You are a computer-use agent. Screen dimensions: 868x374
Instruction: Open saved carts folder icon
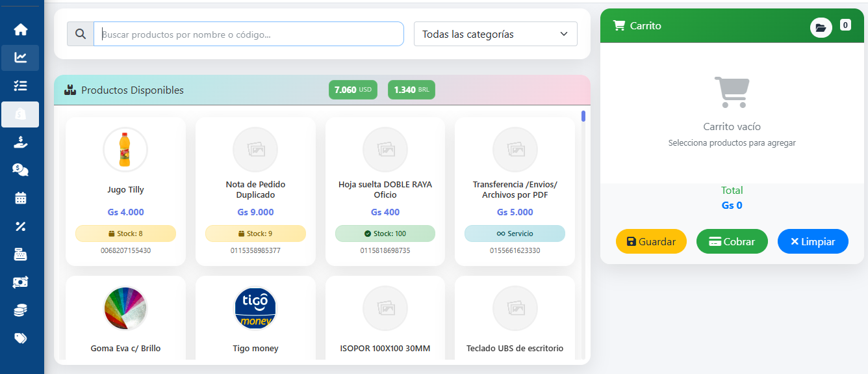821,27
